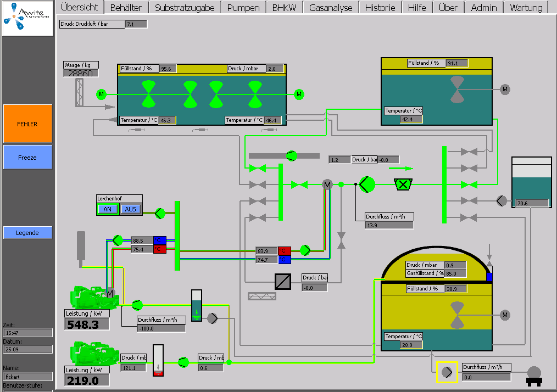Click the storage tank level gauge showing 70.6
Screen dimensions: 557x392
531,184
